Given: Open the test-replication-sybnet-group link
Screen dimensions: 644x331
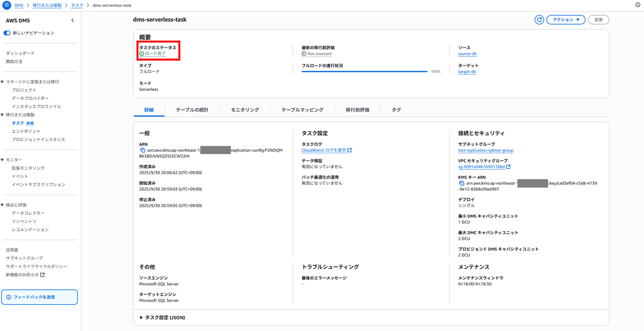Looking at the screenshot, I should 486,150.
